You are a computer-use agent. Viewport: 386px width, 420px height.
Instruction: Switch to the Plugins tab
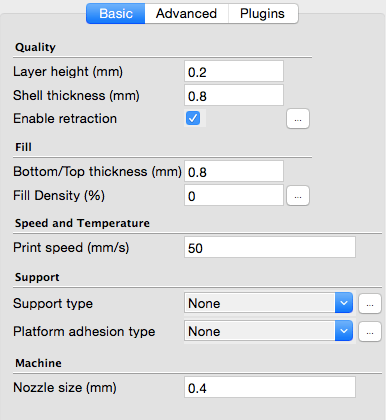[x=263, y=14]
